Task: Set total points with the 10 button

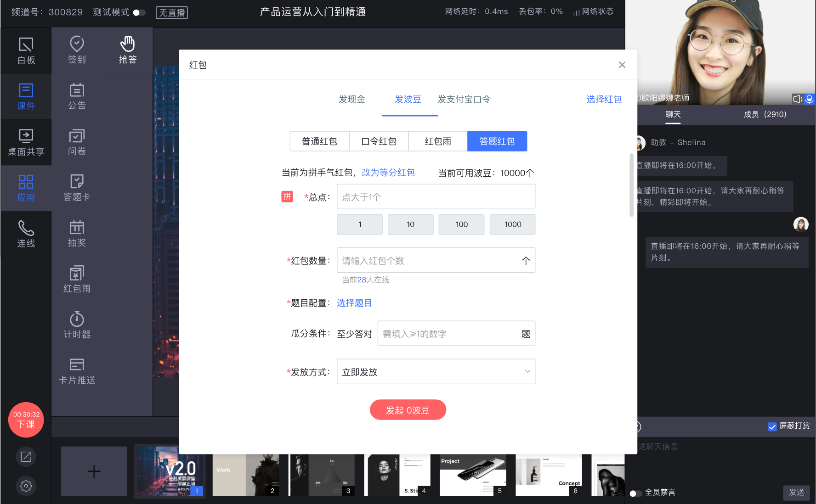Action: [x=411, y=224]
